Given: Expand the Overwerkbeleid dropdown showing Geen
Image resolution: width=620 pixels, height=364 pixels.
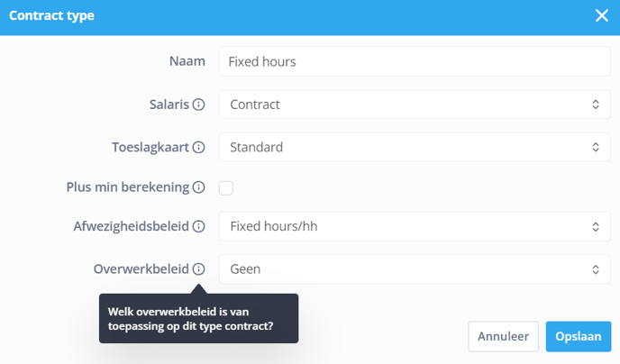Looking at the screenshot, I should (x=415, y=268).
